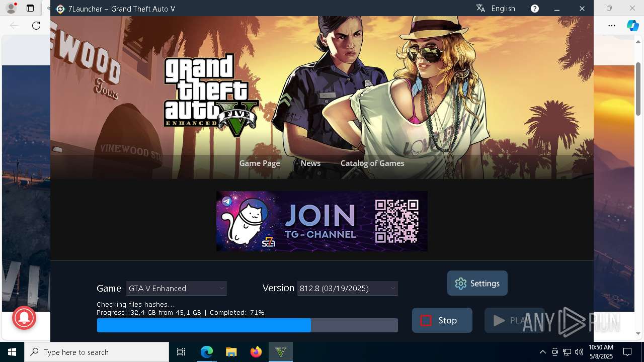This screenshot has height=362, width=644.
Task: Show hidden tray icons chevron
Action: pyautogui.click(x=542, y=352)
